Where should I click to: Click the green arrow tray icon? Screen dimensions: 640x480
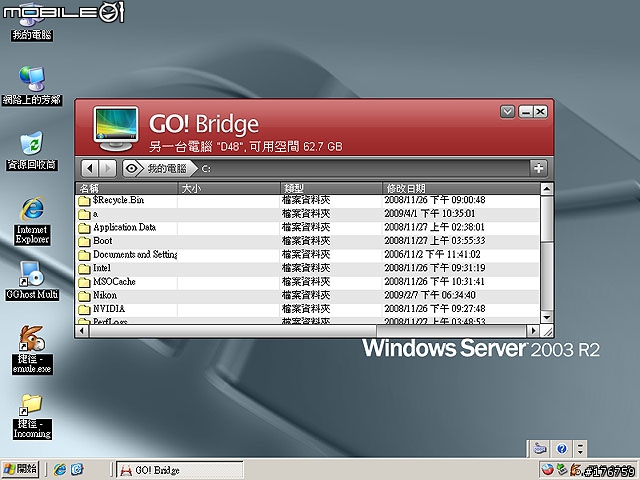(562, 470)
